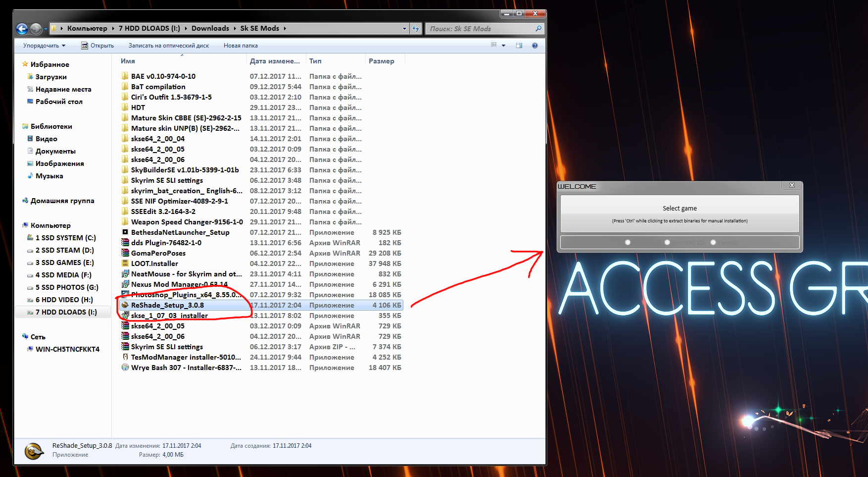Select Ciri's Outfit 1.5-3679-1-5 folder
The width and height of the screenshot is (868, 477).
click(171, 97)
